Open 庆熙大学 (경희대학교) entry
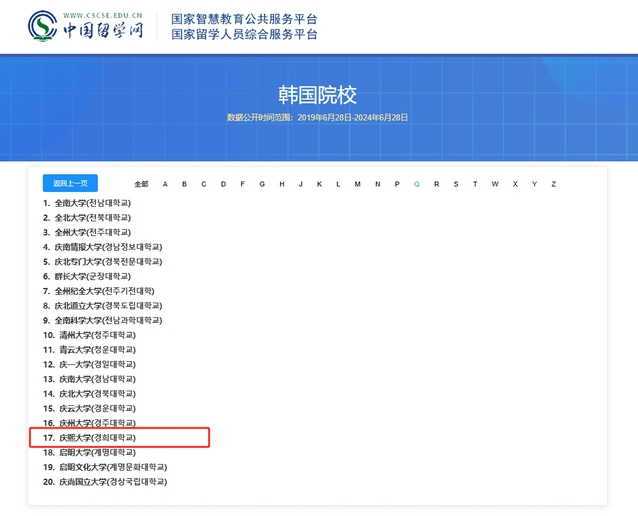638x516 pixels. (95, 438)
